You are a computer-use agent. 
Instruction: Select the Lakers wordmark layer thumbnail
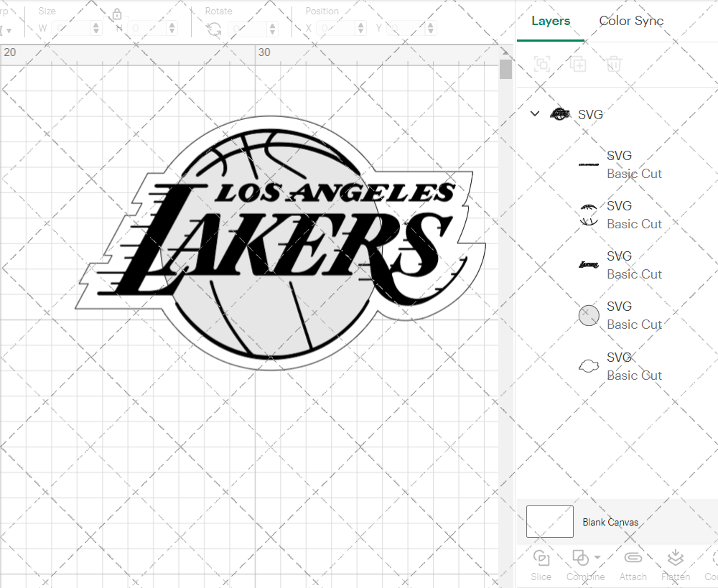pyautogui.click(x=589, y=265)
